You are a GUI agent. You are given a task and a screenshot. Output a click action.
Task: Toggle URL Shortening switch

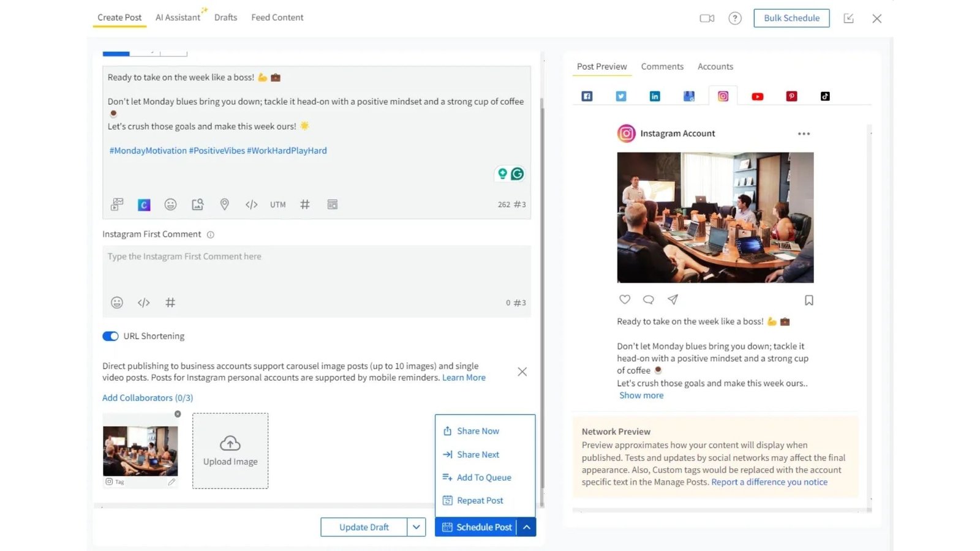click(110, 336)
